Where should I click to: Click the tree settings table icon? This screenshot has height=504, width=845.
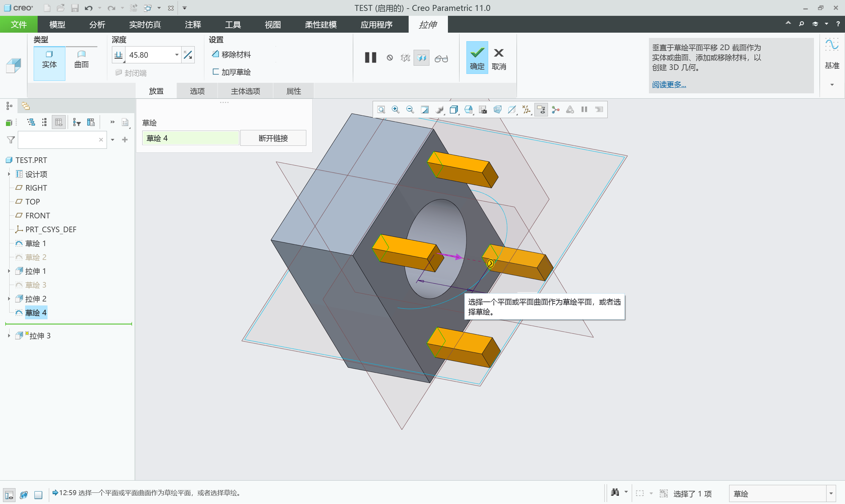point(91,122)
